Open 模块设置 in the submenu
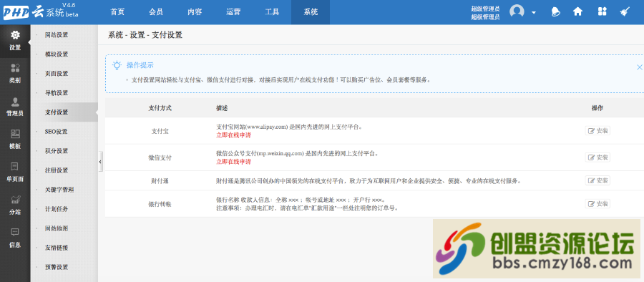 coord(57,54)
